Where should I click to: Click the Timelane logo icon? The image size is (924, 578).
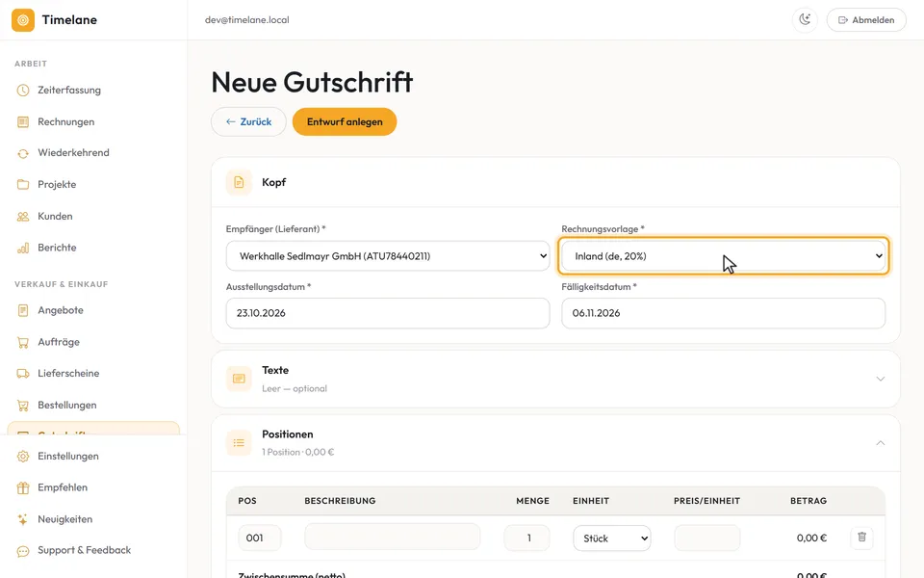point(23,20)
